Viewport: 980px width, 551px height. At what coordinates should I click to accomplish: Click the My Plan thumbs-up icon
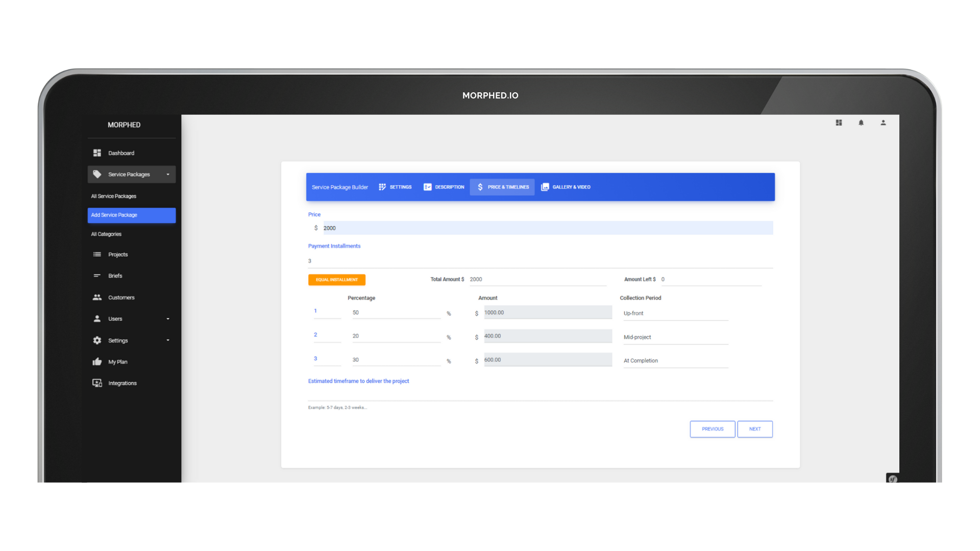point(97,362)
